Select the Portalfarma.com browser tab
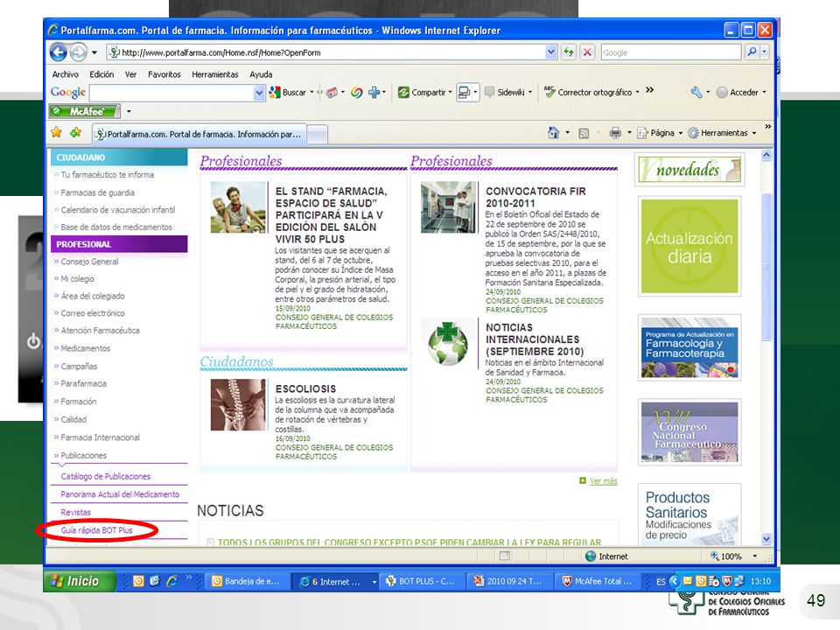The image size is (840, 630). point(199,134)
